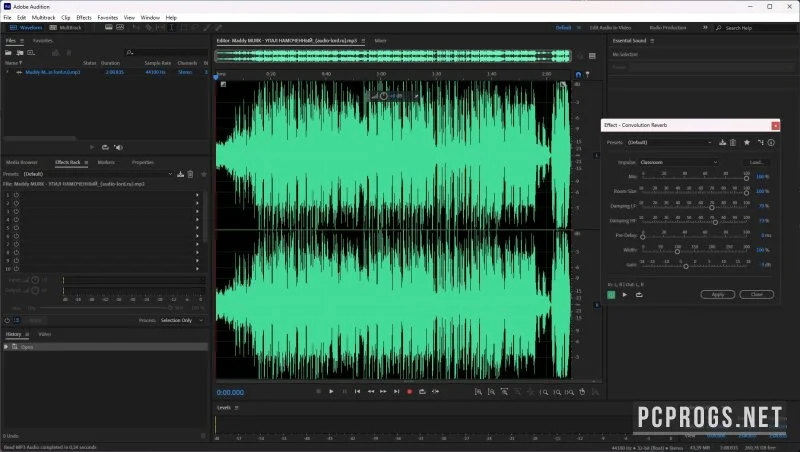Viewport: 800px width, 452px height.
Task: Expand Effects Rack slot 1 arrow
Action: coord(197,195)
